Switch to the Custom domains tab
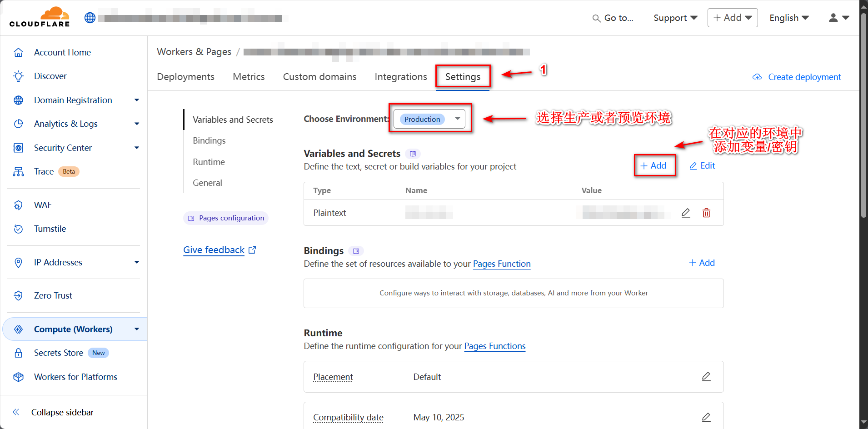The image size is (868, 429). 319,77
